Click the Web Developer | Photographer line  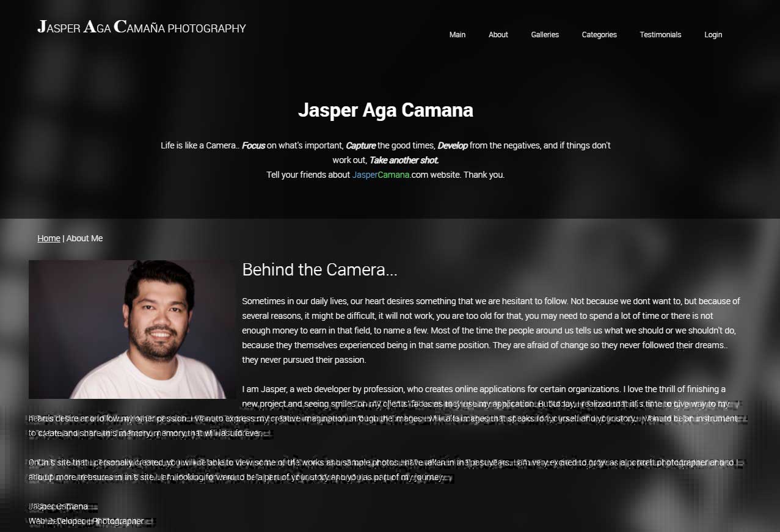tap(86, 521)
